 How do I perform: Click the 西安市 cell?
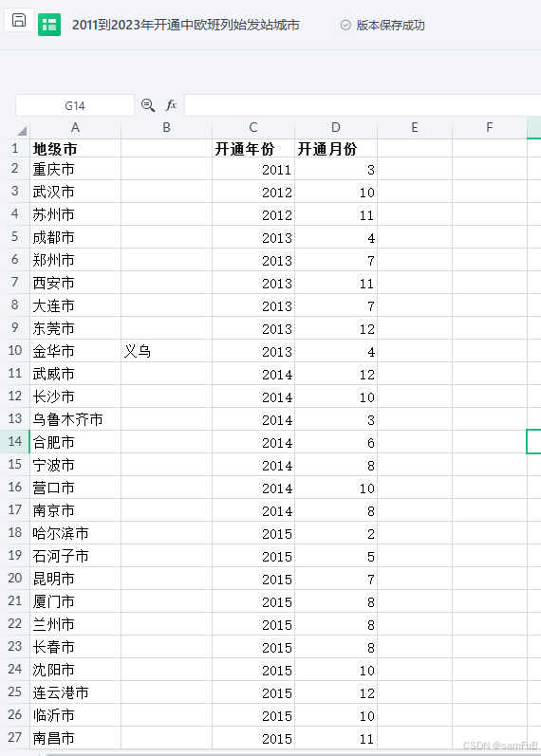tap(75, 283)
